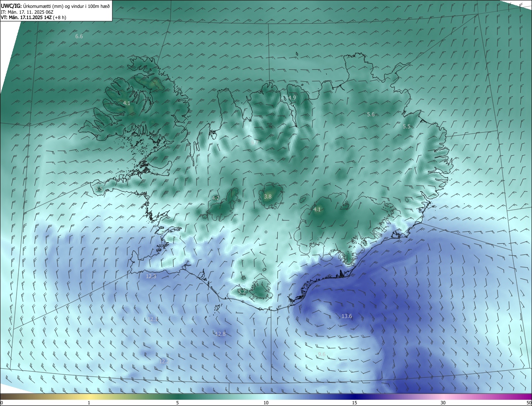This screenshot has width=532, height=406.
Task: Click the title 'UWC/IG: Úrkomumætti (mm) og vindur'
Action: 55,5
